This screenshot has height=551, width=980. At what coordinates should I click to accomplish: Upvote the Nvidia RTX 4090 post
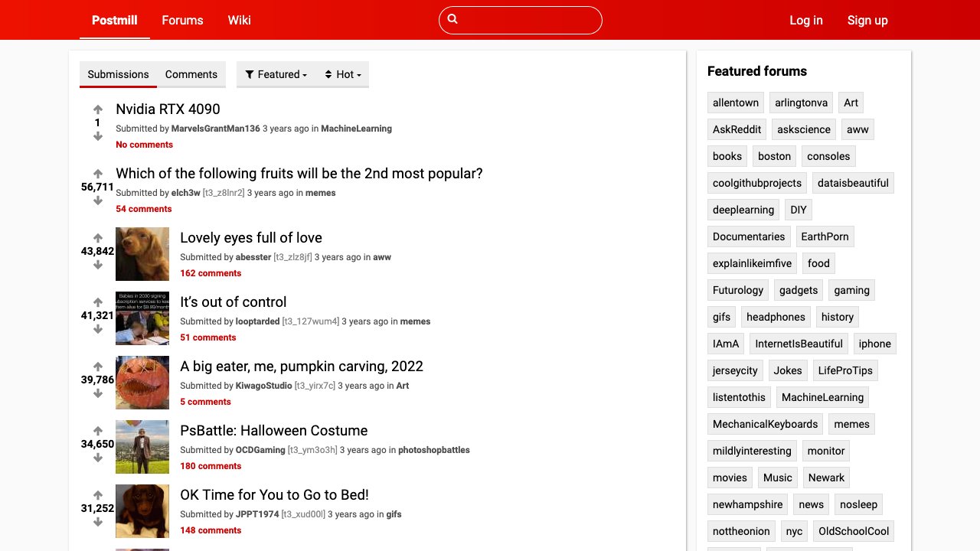pyautogui.click(x=98, y=109)
